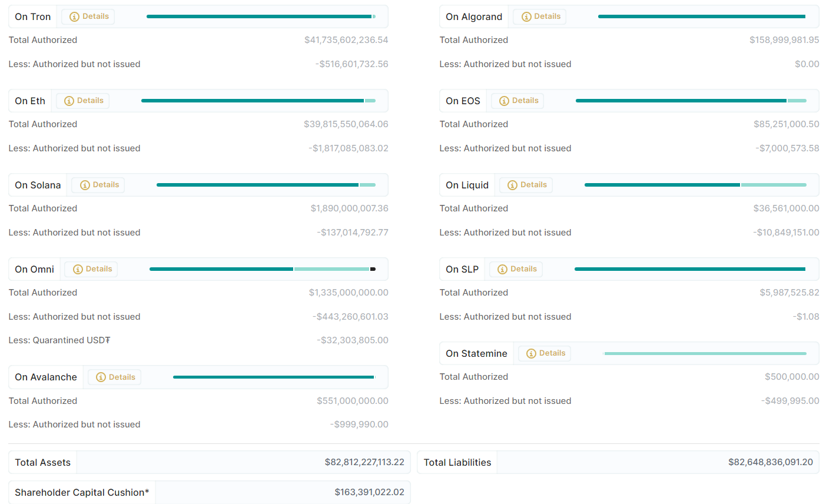This screenshot has width=836, height=504.
Task: Click Eth unissued amount -$1,817,085,083.02
Action: pyautogui.click(x=349, y=148)
